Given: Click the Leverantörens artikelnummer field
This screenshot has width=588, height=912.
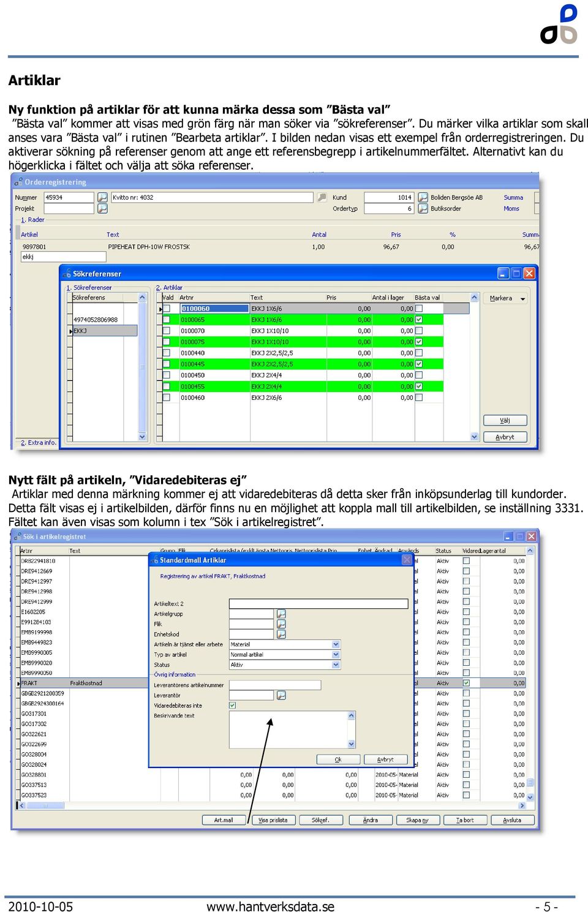Looking at the screenshot, I should tap(275, 685).
